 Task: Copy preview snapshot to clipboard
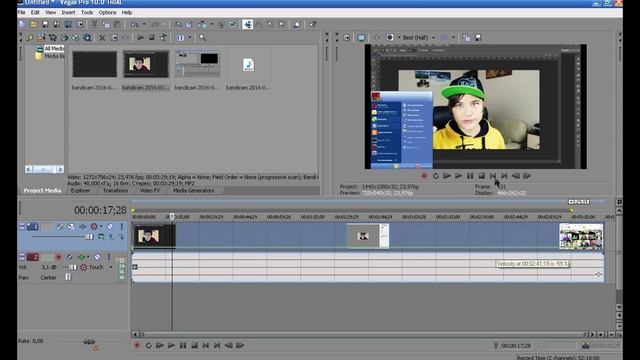pos(466,38)
